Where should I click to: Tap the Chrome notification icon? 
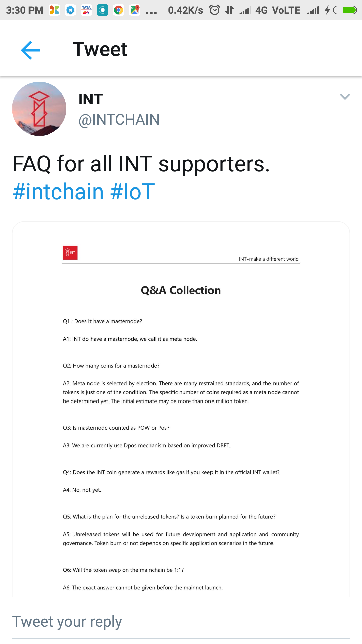coord(118,10)
